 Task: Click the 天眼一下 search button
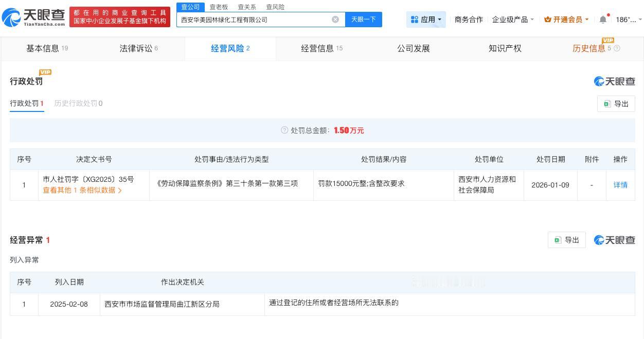click(364, 20)
